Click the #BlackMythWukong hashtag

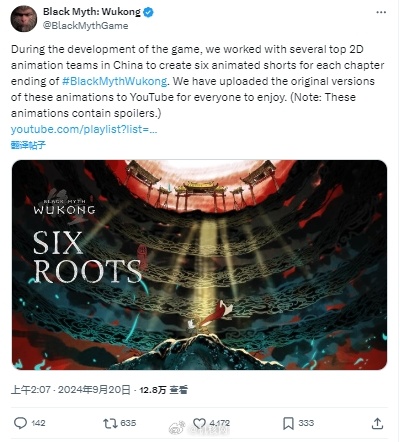(x=115, y=81)
